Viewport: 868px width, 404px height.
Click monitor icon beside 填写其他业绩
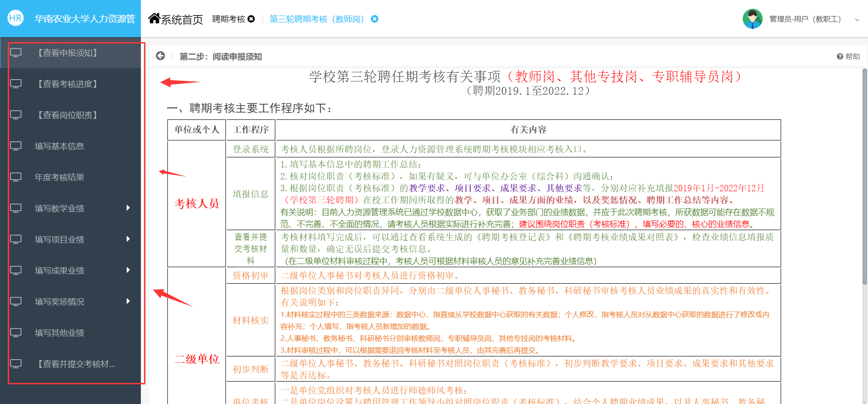coord(16,333)
